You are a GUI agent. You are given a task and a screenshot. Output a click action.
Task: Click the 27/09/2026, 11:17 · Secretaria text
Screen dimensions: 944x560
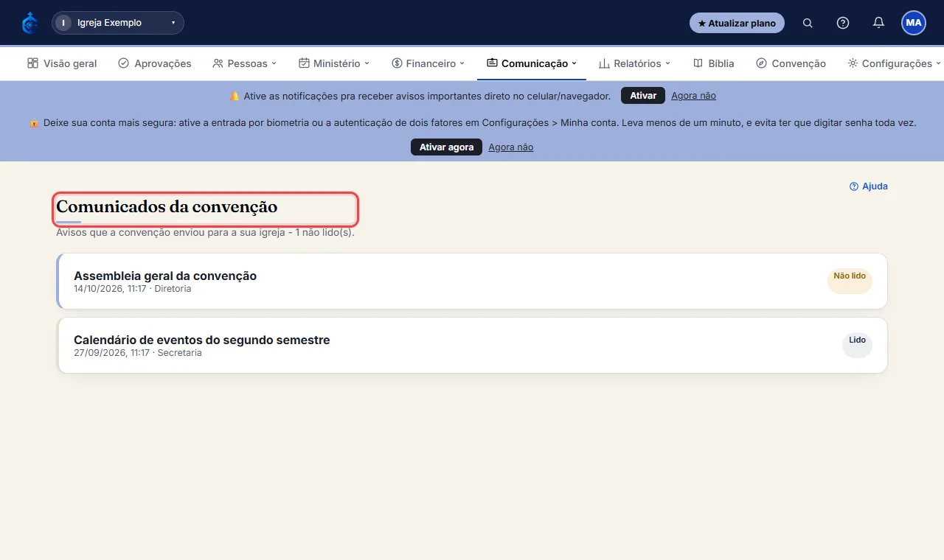[138, 353]
